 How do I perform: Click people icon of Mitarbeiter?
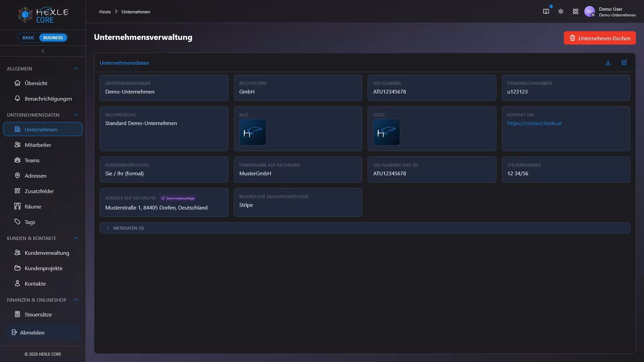click(17, 144)
